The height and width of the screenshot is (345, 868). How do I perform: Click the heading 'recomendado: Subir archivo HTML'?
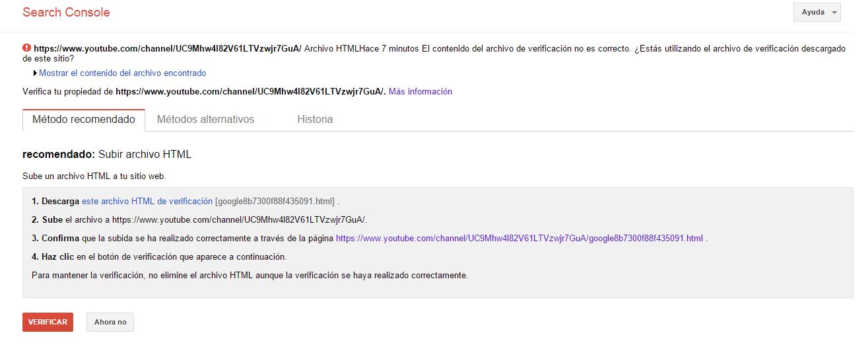pos(107,155)
